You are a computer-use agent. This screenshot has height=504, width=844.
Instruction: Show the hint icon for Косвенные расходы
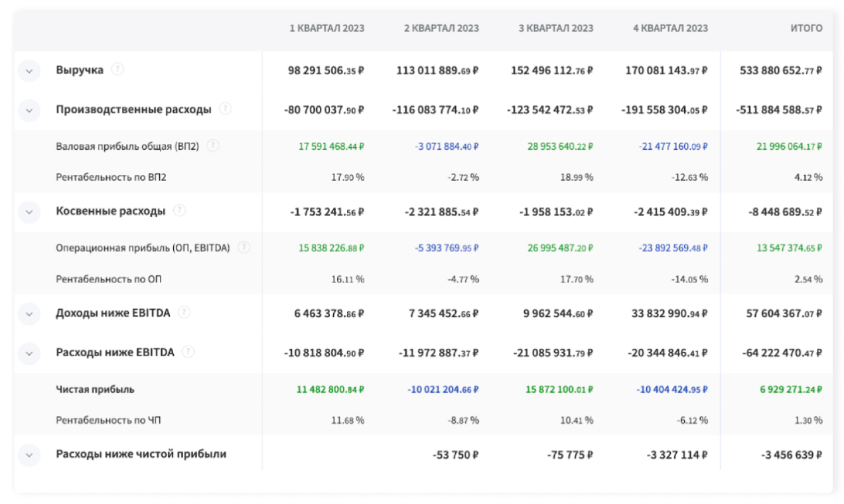coord(179,211)
